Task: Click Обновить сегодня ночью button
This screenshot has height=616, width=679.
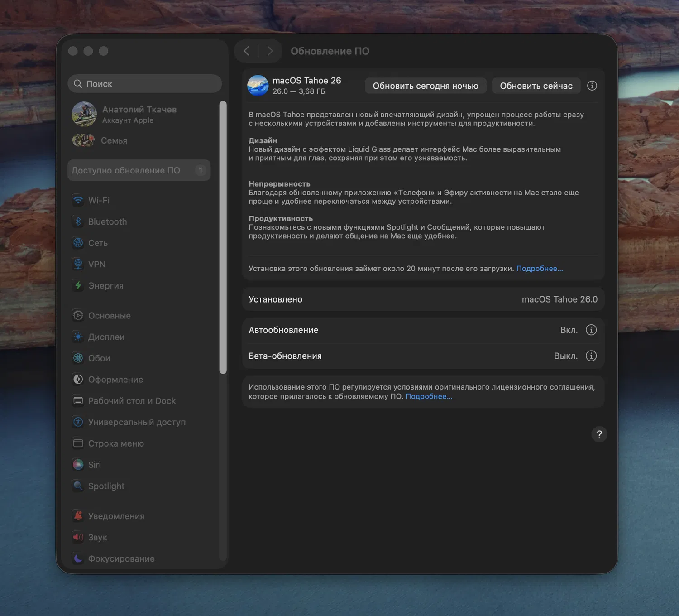Action: coord(426,86)
